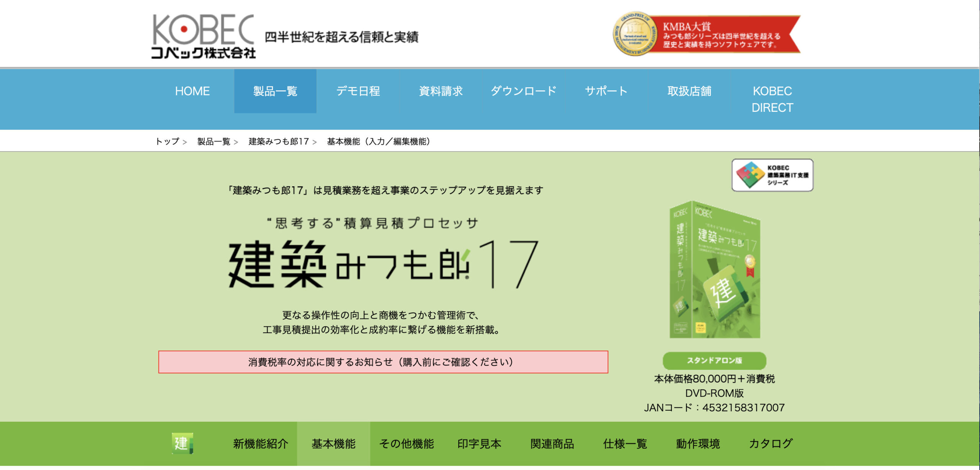
Task: Click the 建築みつも郎17 product box image
Action: pyautogui.click(x=715, y=269)
